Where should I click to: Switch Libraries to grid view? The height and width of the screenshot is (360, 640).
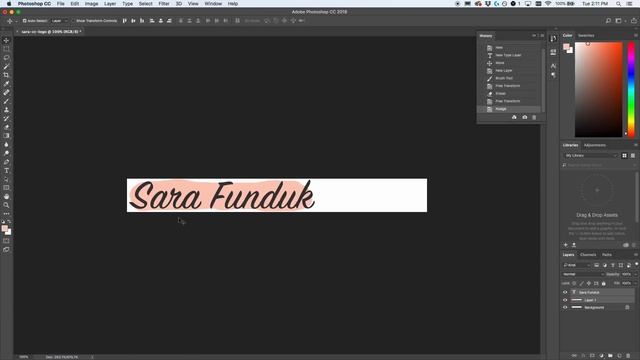(624, 156)
